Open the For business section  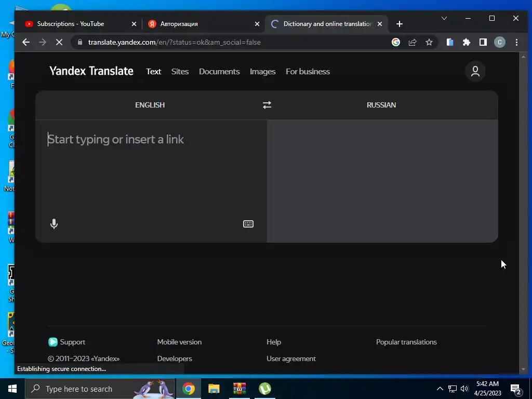pos(308,72)
